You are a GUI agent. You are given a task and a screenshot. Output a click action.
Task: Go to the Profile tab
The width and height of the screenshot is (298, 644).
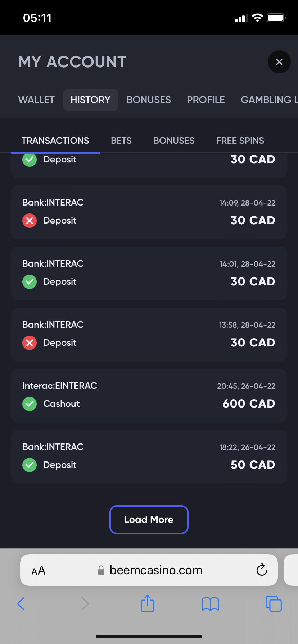pyautogui.click(x=206, y=100)
